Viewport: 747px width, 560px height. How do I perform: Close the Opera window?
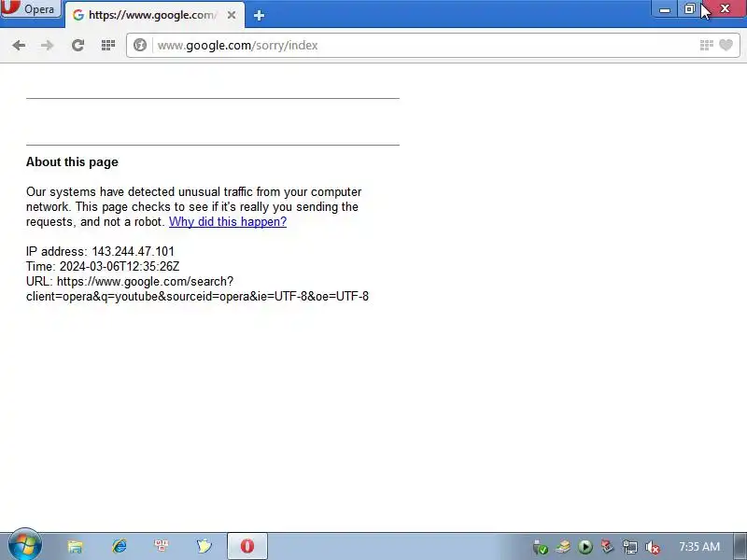pyautogui.click(x=726, y=8)
